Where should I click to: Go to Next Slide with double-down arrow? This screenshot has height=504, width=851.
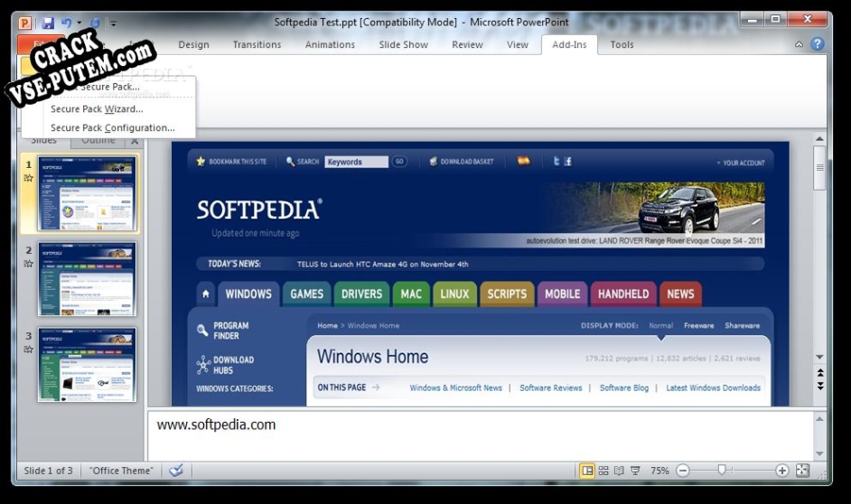click(x=820, y=386)
